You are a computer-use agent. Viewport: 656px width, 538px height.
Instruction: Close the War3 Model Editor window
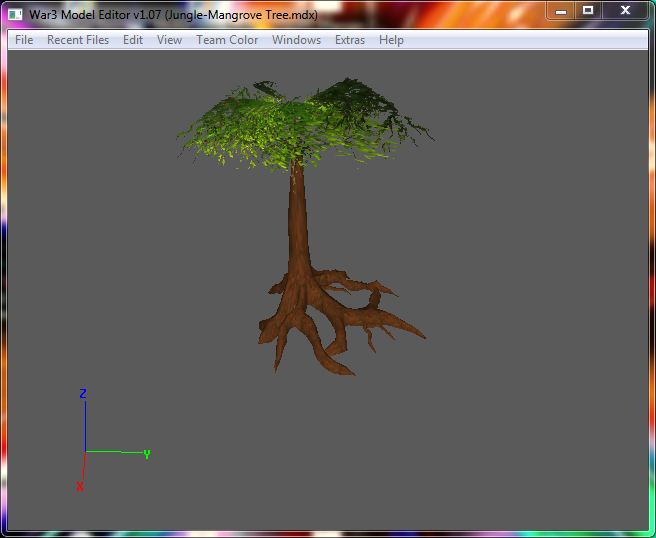[x=625, y=11]
